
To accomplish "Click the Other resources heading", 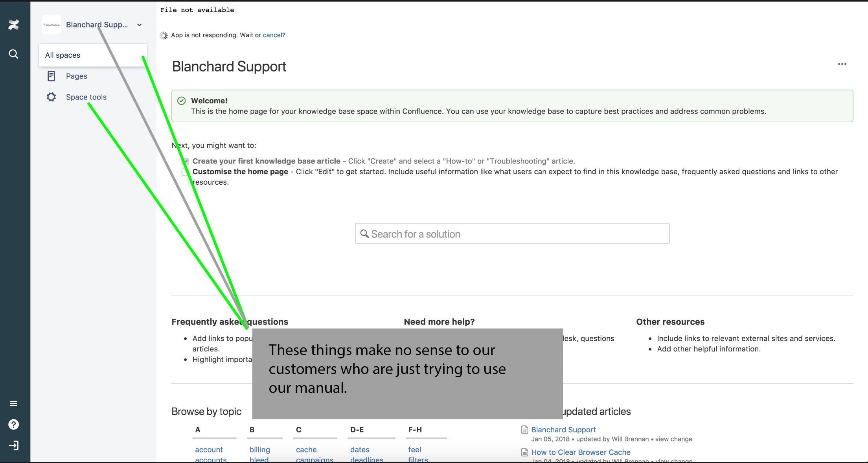I will point(670,322).
